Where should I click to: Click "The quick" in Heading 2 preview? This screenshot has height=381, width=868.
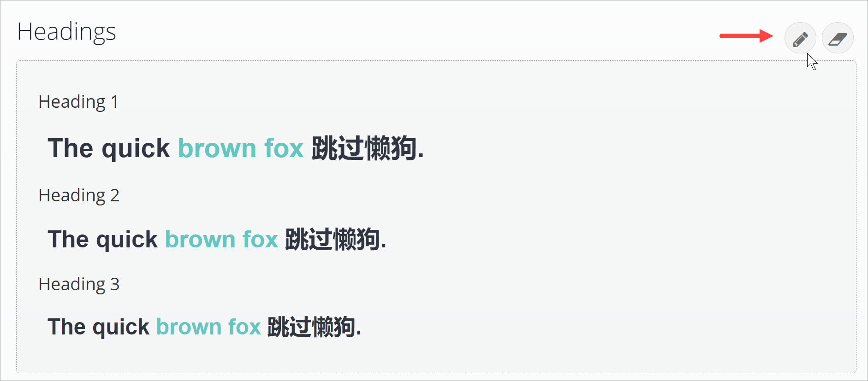point(102,240)
